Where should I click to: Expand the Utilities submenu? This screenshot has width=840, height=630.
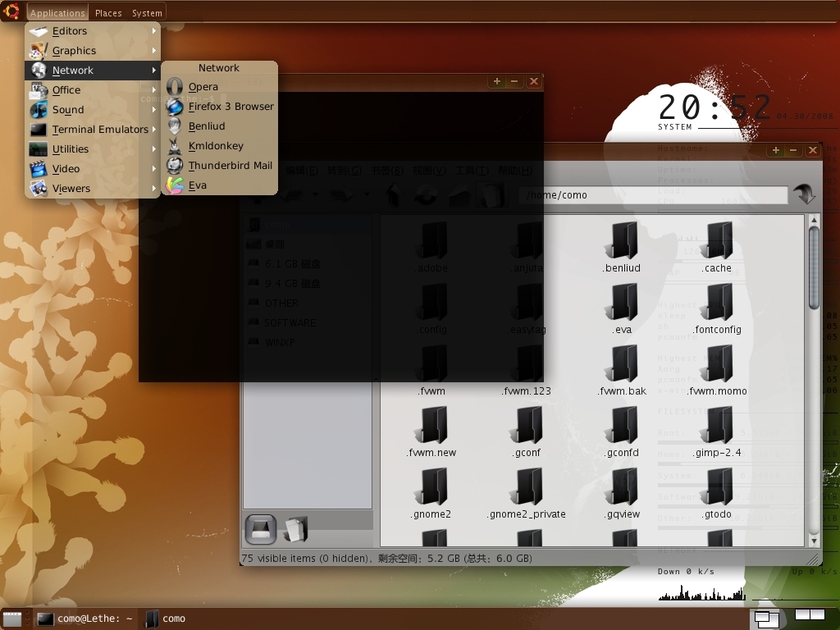click(93, 149)
